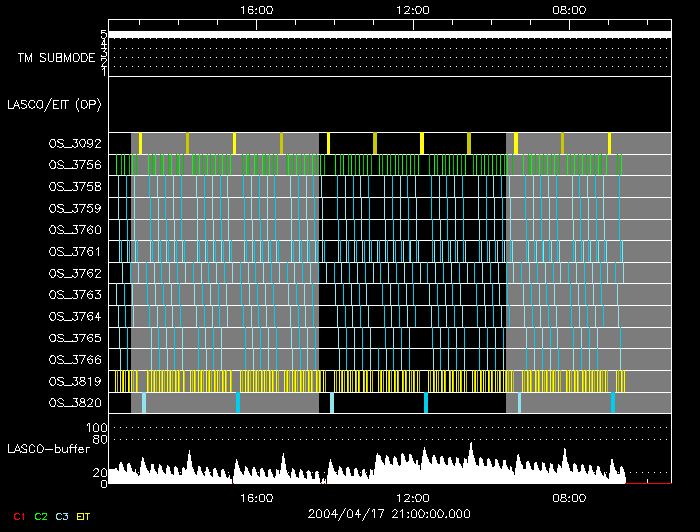Click the EIT legend entry
The height and width of the screenshot is (532, 700).
tap(84, 516)
